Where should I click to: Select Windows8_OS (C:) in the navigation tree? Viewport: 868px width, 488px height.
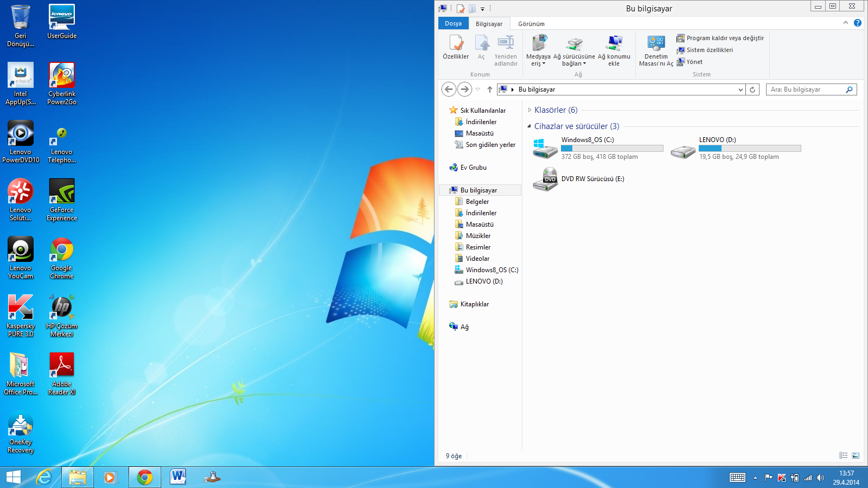[487, 270]
